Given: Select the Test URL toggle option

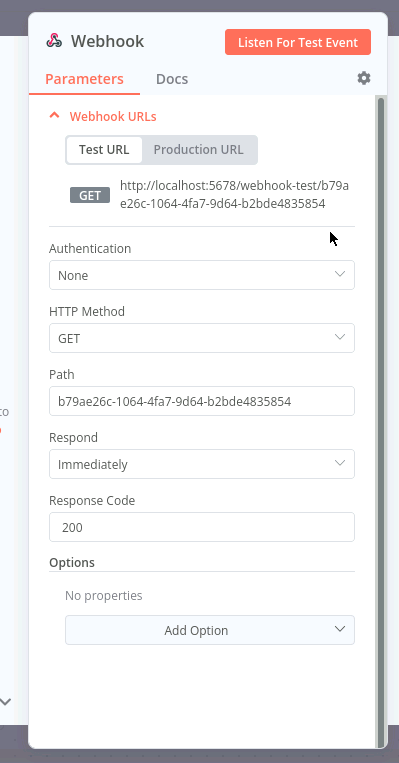Looking at the screenshot, I should [104, 149].
